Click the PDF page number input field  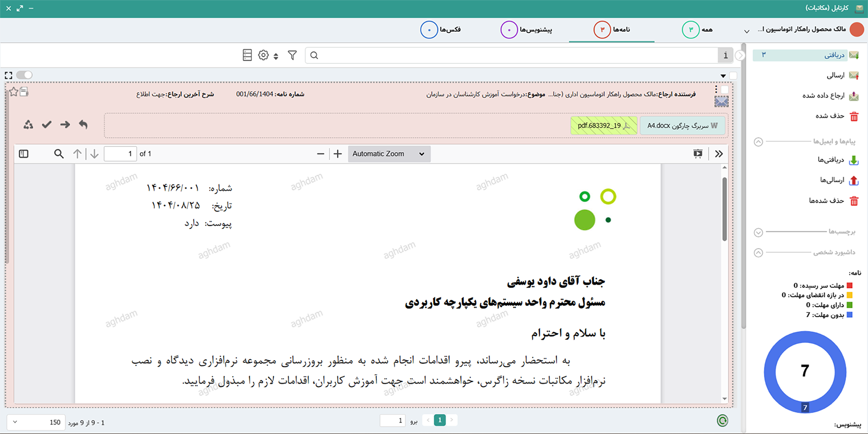120,154
